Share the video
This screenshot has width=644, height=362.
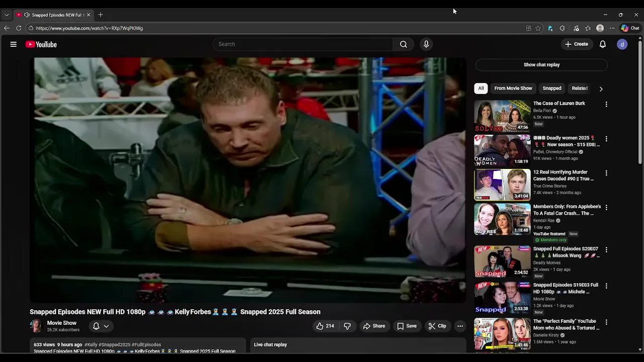374,326
